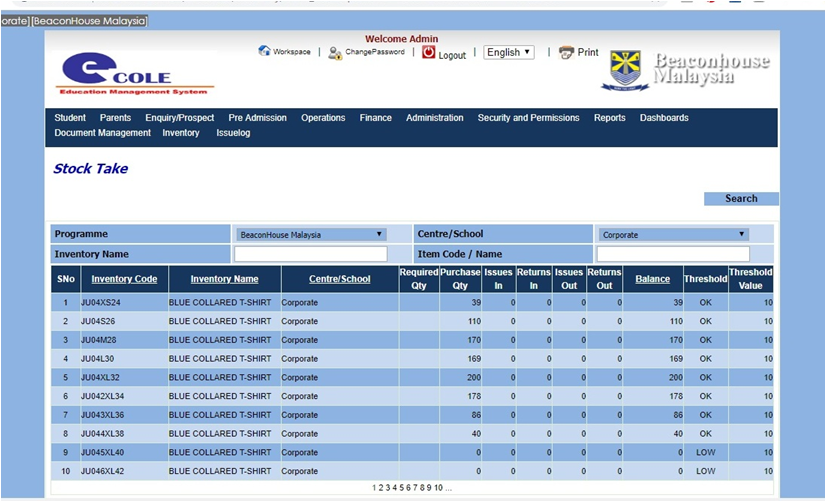Open the Parents menu
Viewport: 826px width, 502px height.
click(115, 117)
